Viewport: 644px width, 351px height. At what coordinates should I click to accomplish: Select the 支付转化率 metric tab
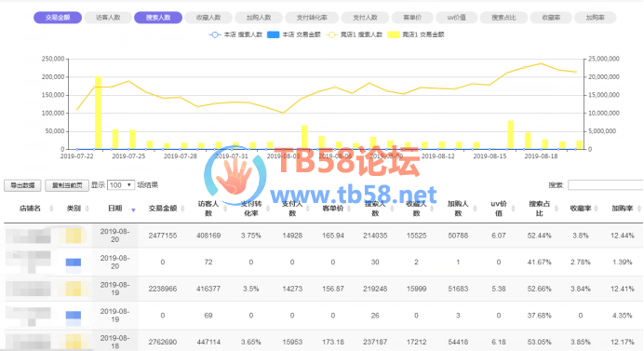click(312, 18)
